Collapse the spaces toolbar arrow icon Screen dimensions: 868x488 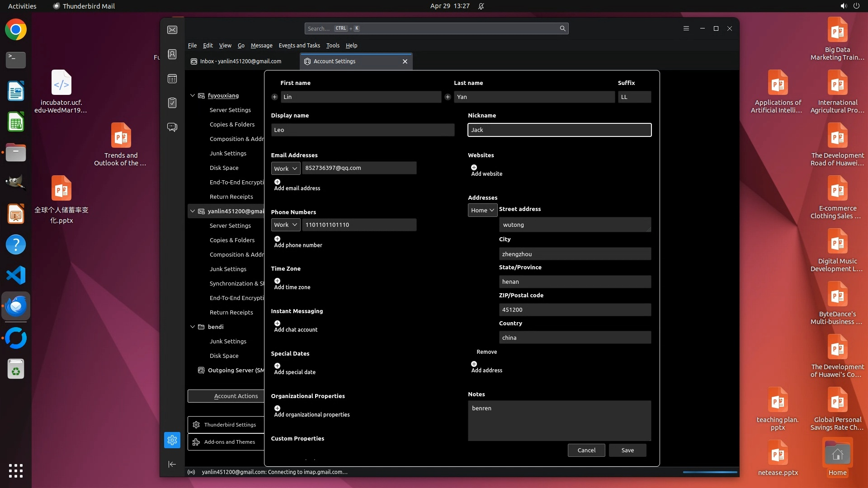[172, 464]
